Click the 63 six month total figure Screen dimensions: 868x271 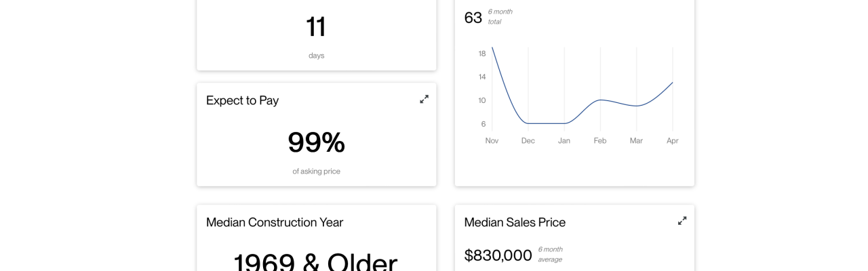pyautogui.click(x=473, y=18)
